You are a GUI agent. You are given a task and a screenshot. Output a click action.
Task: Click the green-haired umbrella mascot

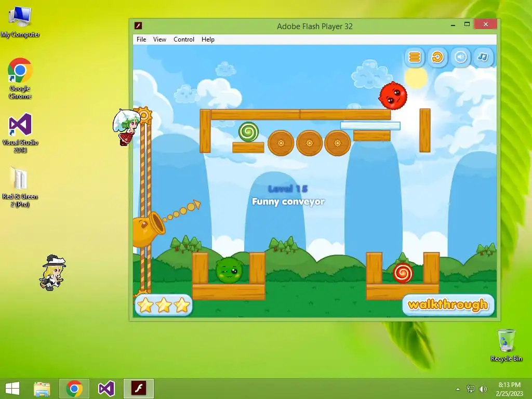coord(127,127)
